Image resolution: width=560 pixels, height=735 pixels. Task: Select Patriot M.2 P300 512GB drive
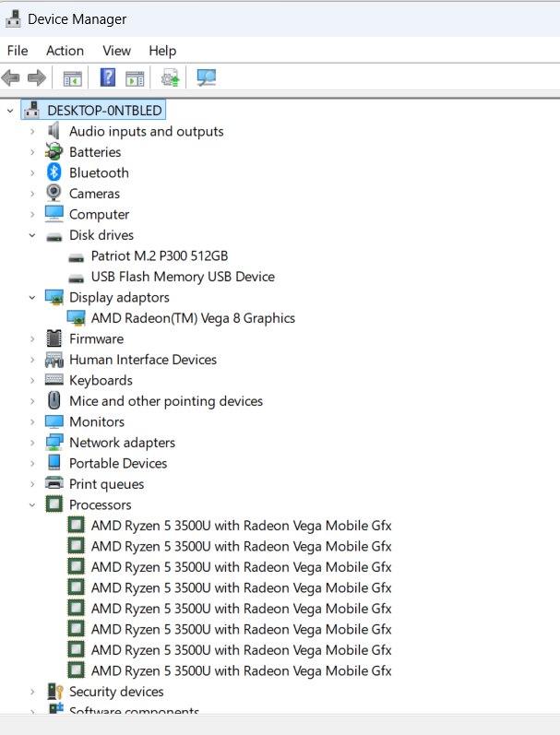tap(160, 256)
